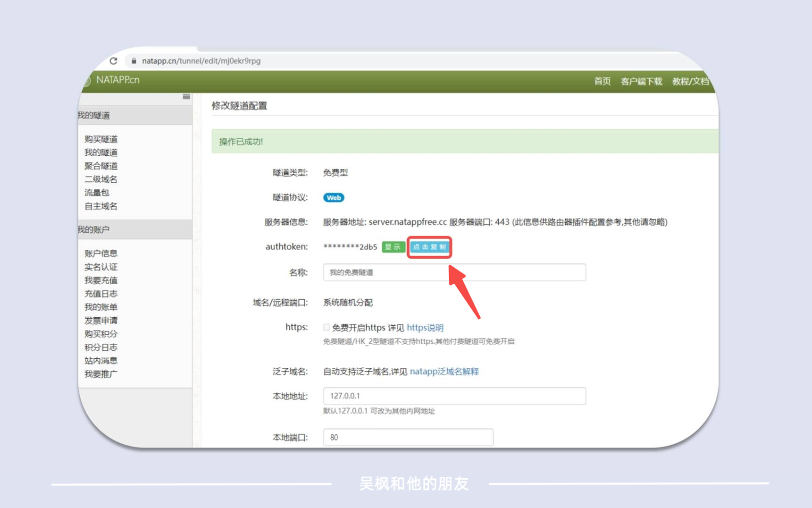Open 二级域名 in the sidebar
Viewport: 812px width, 508px height.
pos(101,179)
